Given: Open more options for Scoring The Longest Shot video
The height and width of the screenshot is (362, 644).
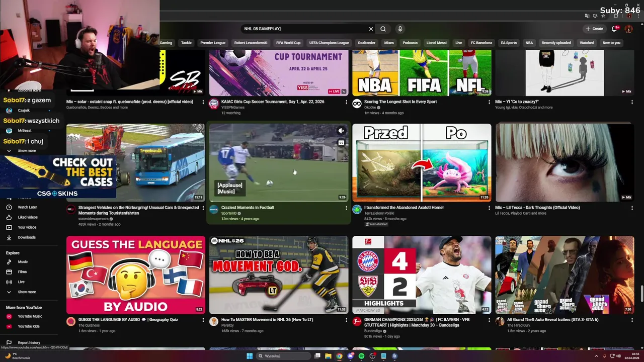Looking at the screenshot, I should pyautogui.click(x=489, y=102).
